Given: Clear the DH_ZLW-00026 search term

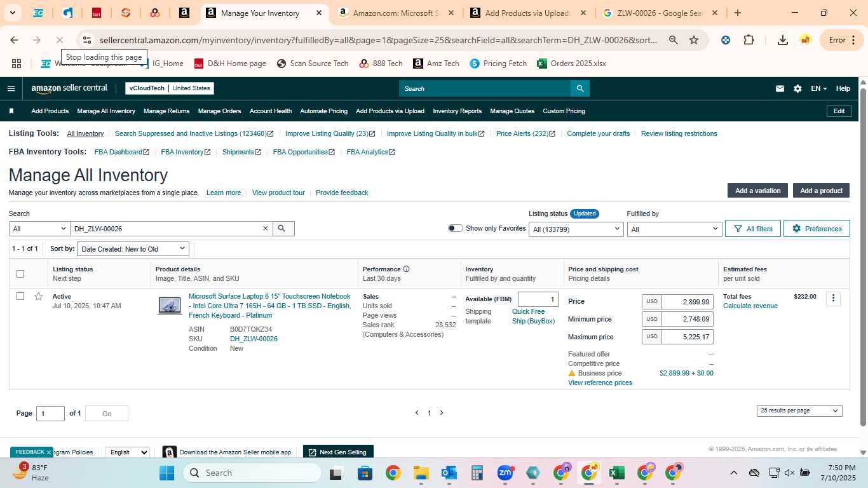Looking at the screenshot, I should coord(266,229).
